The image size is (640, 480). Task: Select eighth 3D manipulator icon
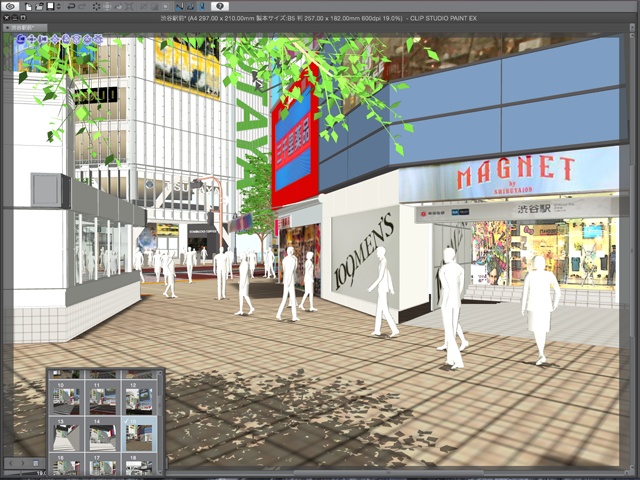tap(98, 39)
